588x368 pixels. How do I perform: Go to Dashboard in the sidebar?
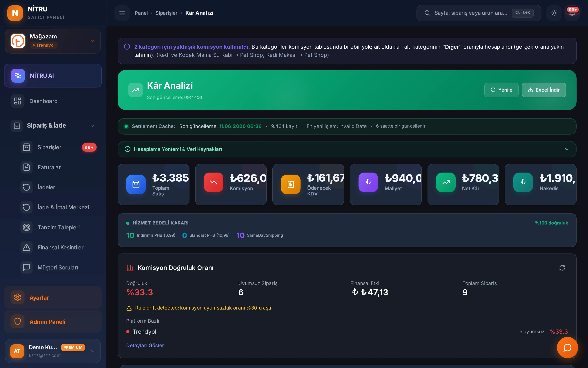[53, 101]
